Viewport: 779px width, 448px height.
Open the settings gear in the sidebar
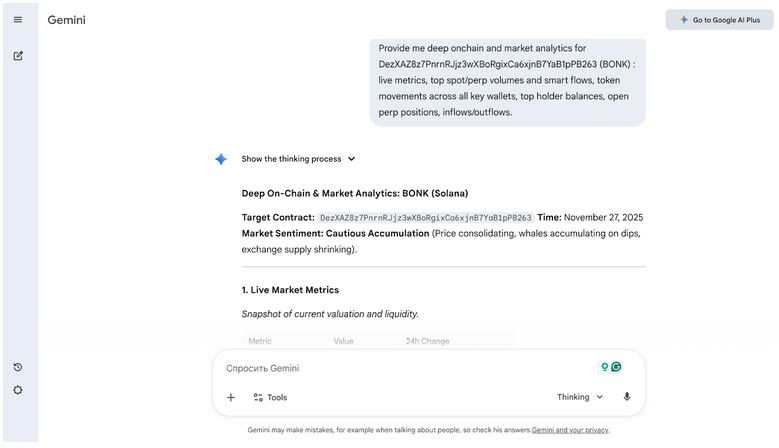pyautogui.click(x=18, y=390)
